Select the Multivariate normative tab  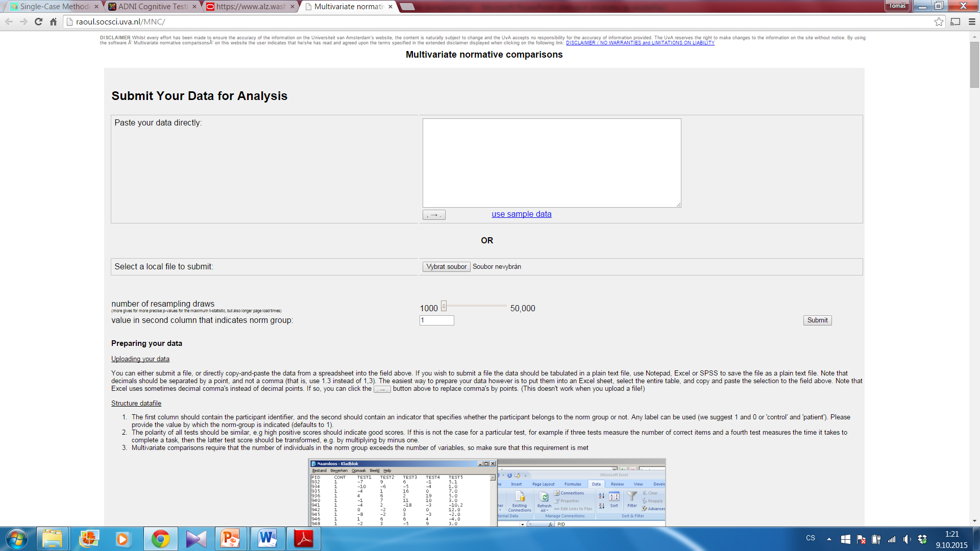347,7
